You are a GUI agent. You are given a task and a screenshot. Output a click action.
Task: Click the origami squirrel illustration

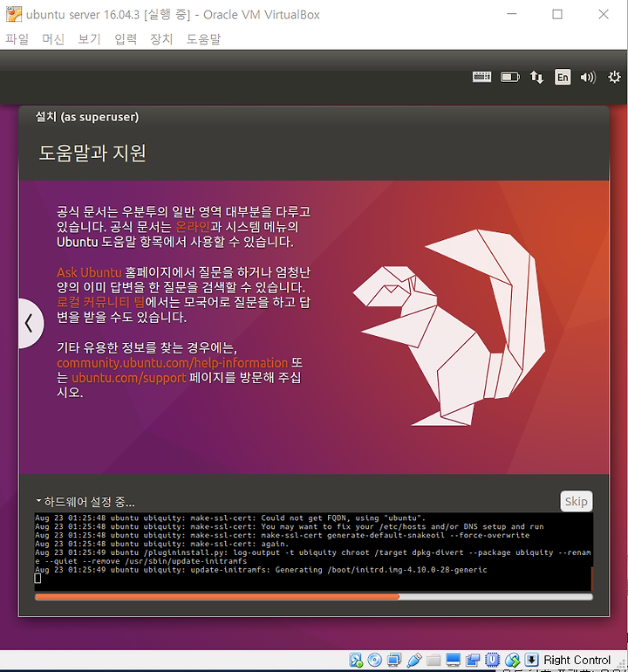449,328
